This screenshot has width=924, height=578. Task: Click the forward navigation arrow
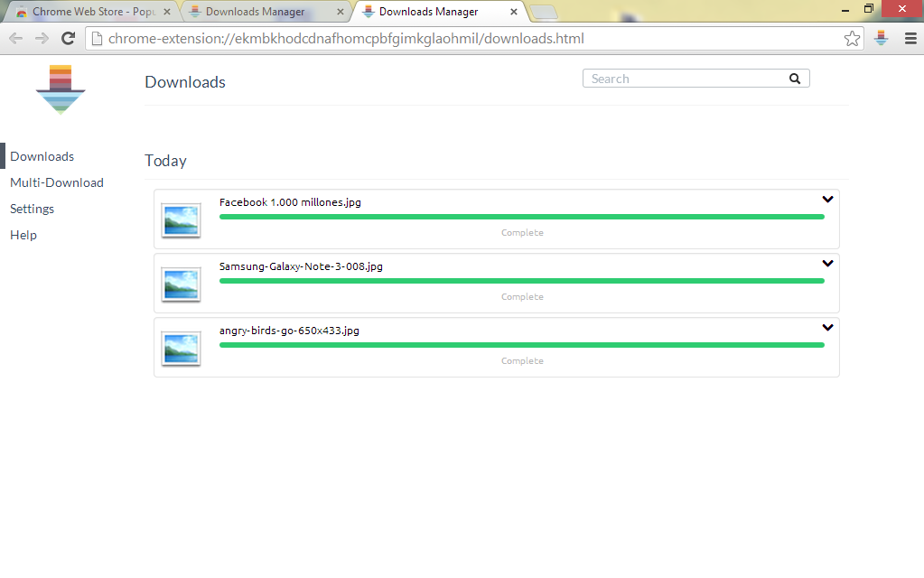click(x=42, y=39)
